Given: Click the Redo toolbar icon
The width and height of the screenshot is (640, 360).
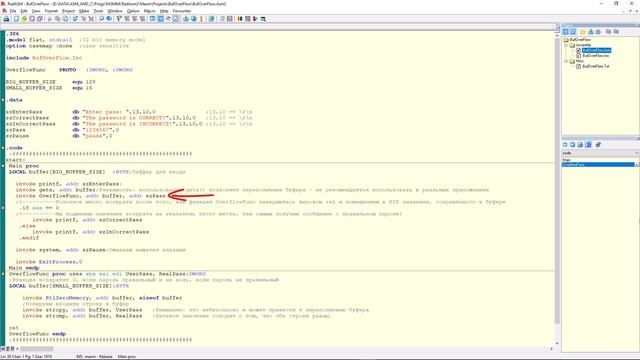Looking at the screenshot, I should point(83,19).
